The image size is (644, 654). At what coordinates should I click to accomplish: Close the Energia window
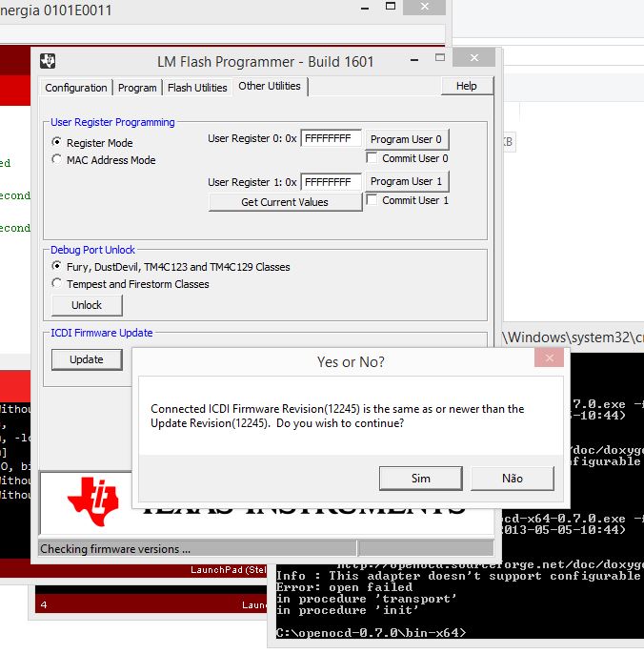click(424, 7)
